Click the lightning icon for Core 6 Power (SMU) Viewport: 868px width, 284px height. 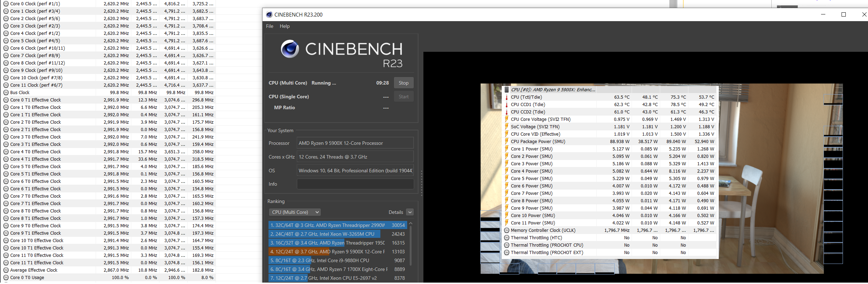coord(507,186)
